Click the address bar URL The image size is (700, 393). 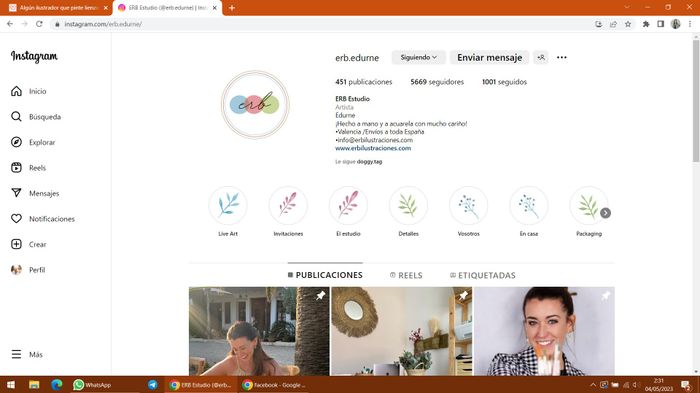pos(103,24)
